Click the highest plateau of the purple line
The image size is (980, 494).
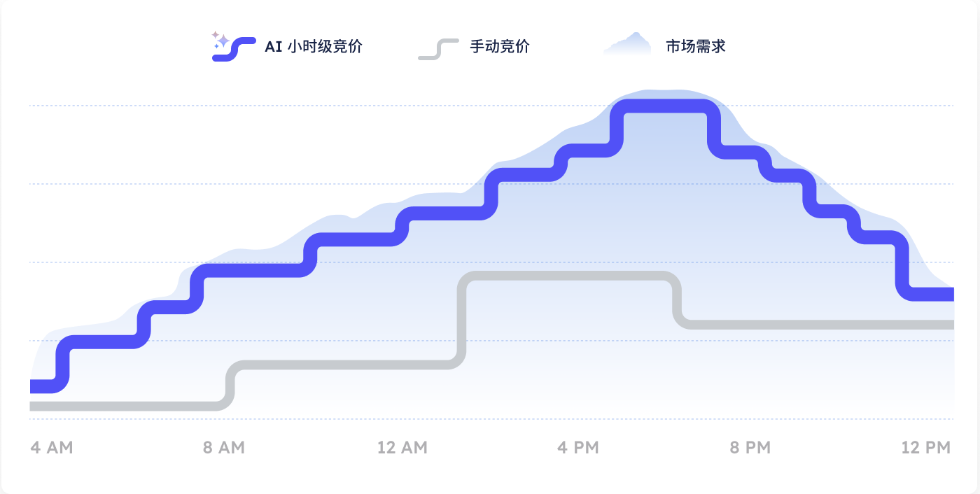(x=665, y=106)
